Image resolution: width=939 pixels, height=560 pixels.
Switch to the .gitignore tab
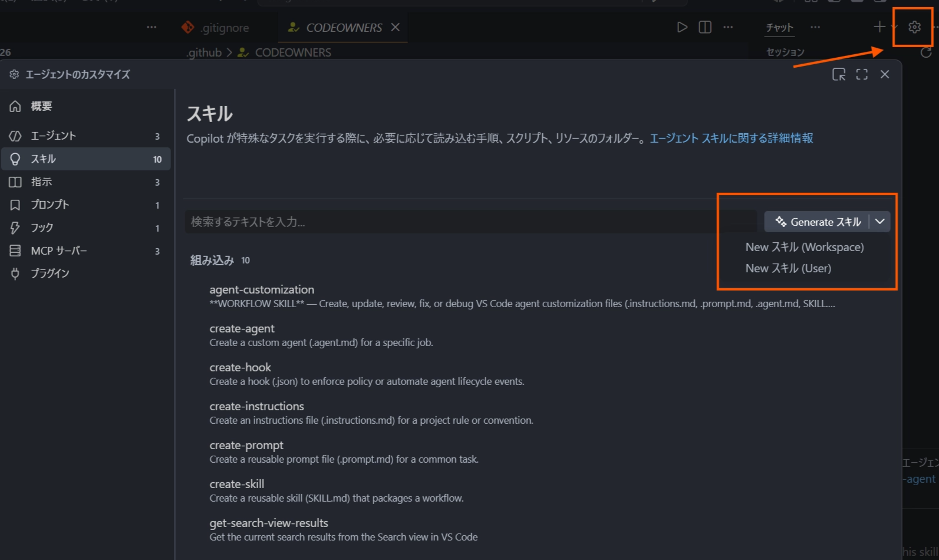(x=215, y=28)
